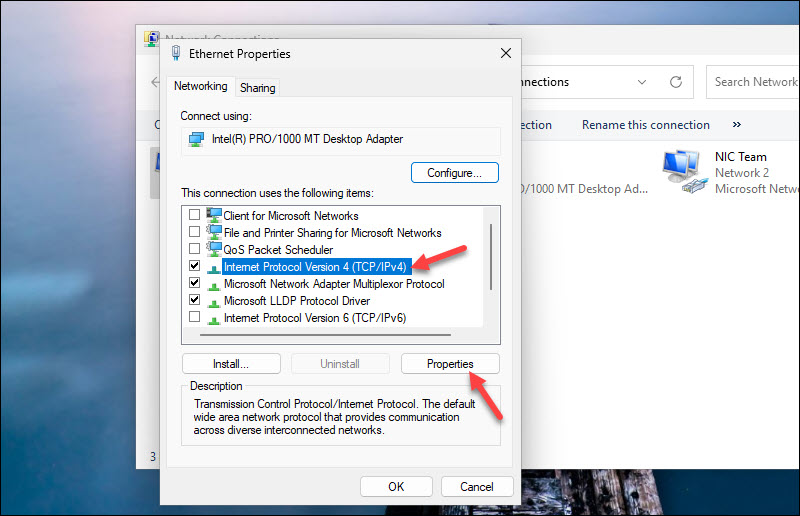Show more toolbar commands chevron
Screen dimensions: 800x516
click(737, 125)
